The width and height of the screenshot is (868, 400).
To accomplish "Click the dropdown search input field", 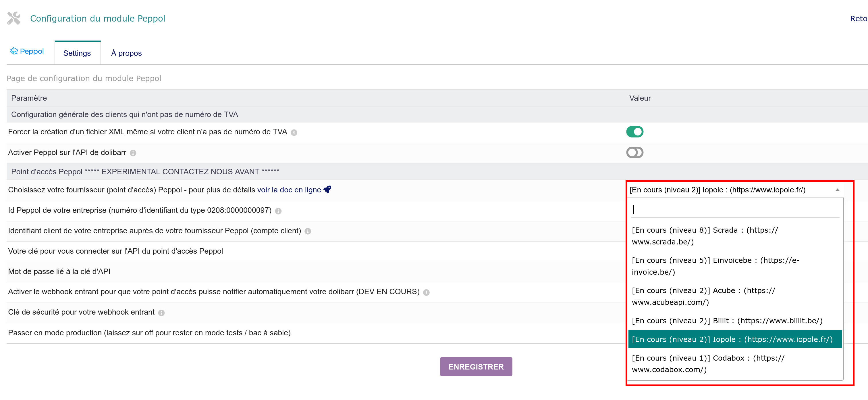I will click(x=734, y=210).
